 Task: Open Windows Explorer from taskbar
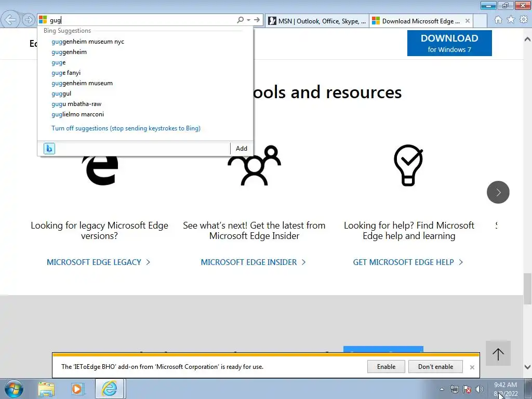pyautogui.click(x=46, y=389)
